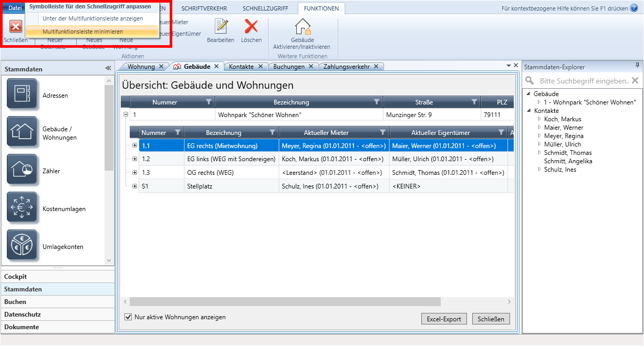The width and height of the screenshot is (644, 346).
Task: Toggle Nur aktive Wohnungen anzeigen checkbox
Action: pos(128,317)
